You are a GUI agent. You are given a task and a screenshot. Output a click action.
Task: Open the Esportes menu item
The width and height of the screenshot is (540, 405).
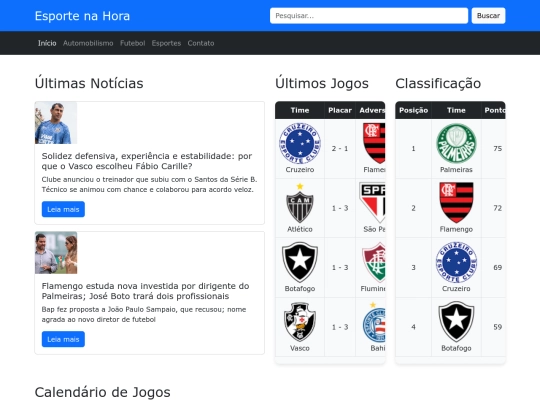[166, 43]
